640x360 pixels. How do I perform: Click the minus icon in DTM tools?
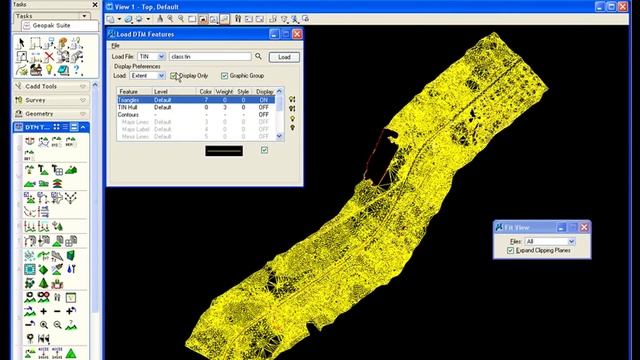57,311
